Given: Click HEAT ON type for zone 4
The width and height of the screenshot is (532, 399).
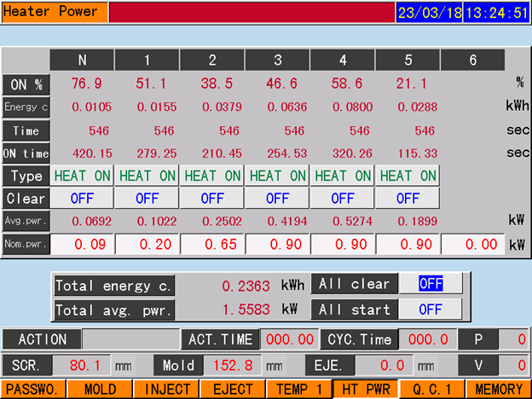Looking at the screenshot, I should click(342, 176).
